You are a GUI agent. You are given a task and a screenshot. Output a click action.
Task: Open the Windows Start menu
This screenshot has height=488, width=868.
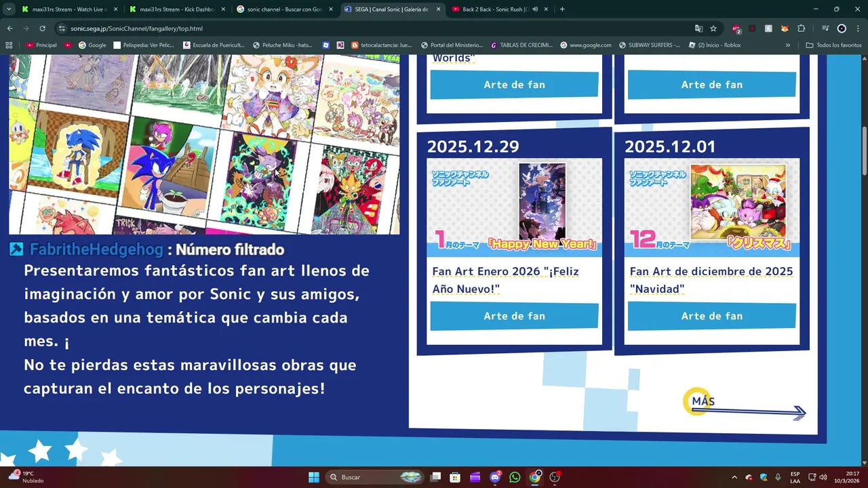tap(314, 477)
